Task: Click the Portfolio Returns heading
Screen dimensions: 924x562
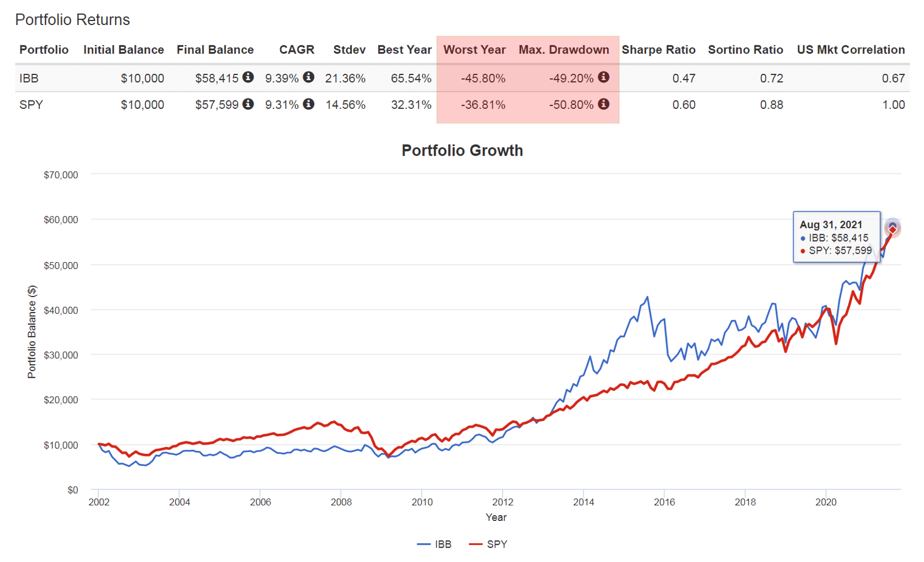Action: [x=73, y=19]
